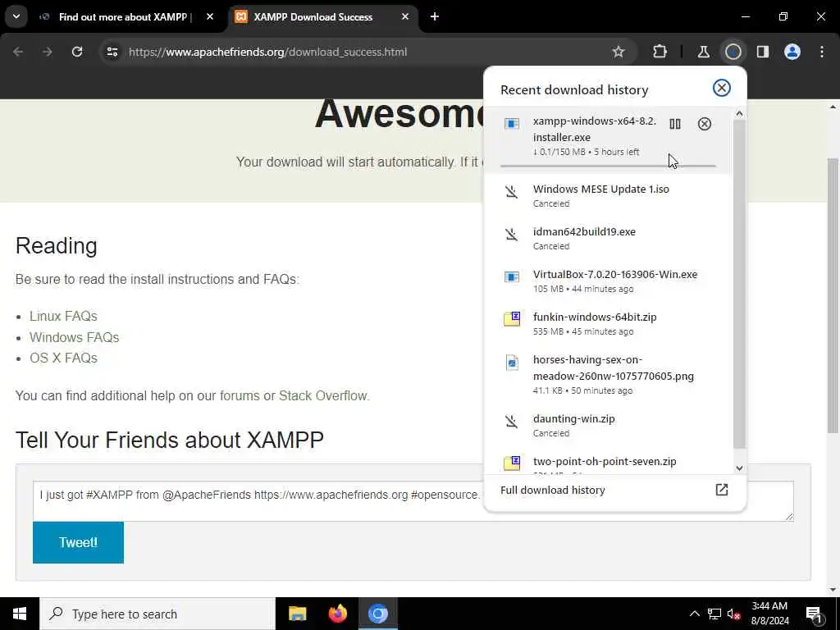This screenshot has width=840, height=630.
Task: Go forward to the next page
Action: 48,52
